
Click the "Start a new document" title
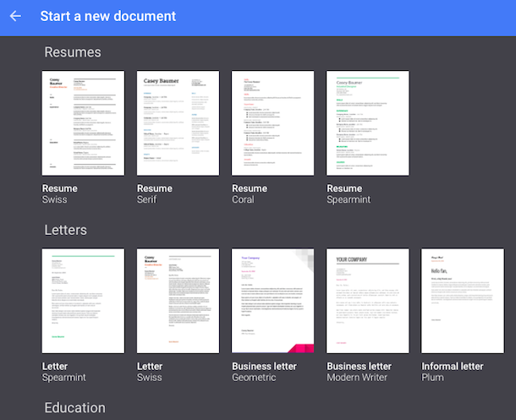(108, 16)
